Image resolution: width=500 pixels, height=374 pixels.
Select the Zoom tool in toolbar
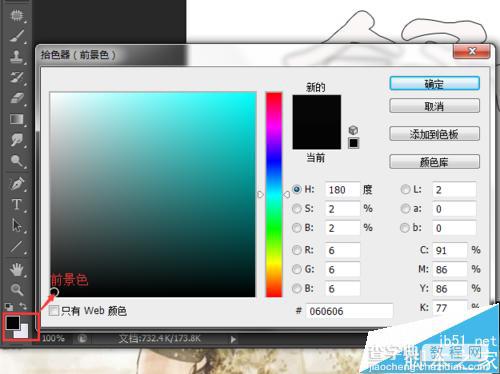coord(17,289)
